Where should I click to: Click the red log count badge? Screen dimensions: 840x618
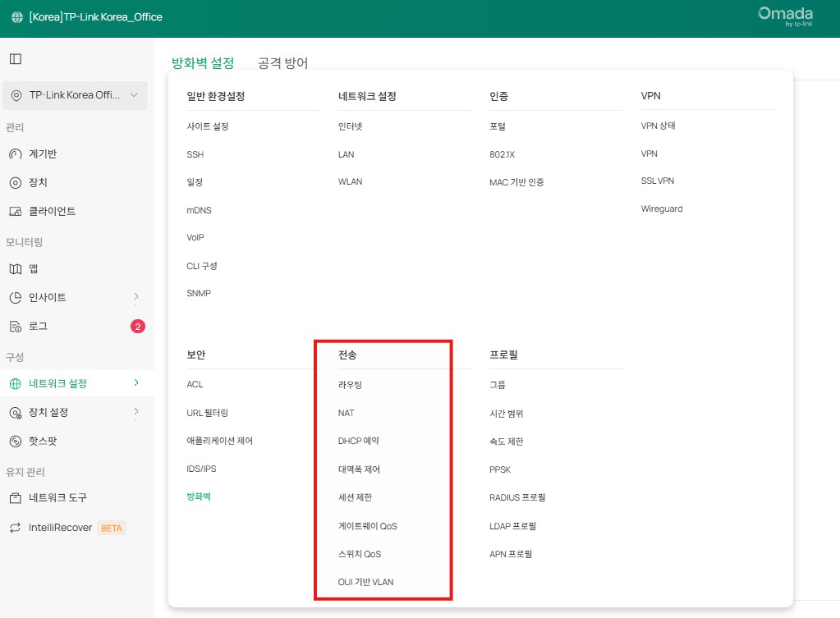click(136, 326)
